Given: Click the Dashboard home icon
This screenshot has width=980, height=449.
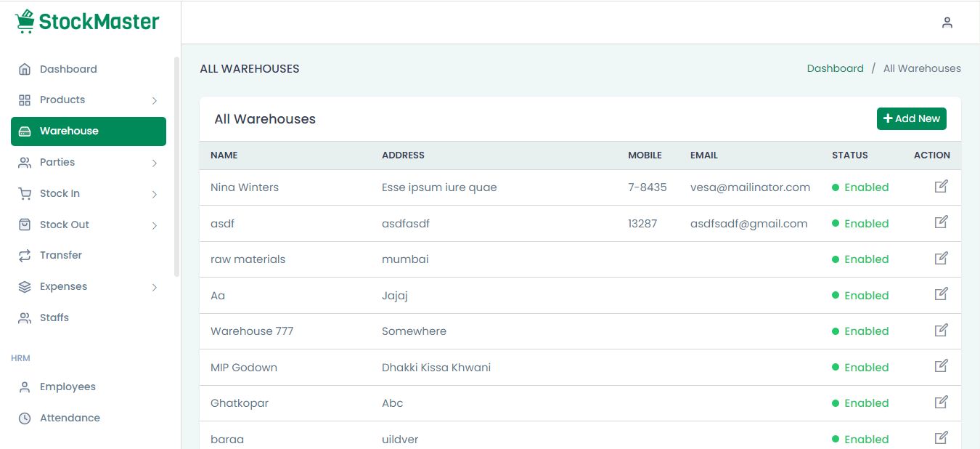Looking at the screenshot, I should tap(25, 70).
